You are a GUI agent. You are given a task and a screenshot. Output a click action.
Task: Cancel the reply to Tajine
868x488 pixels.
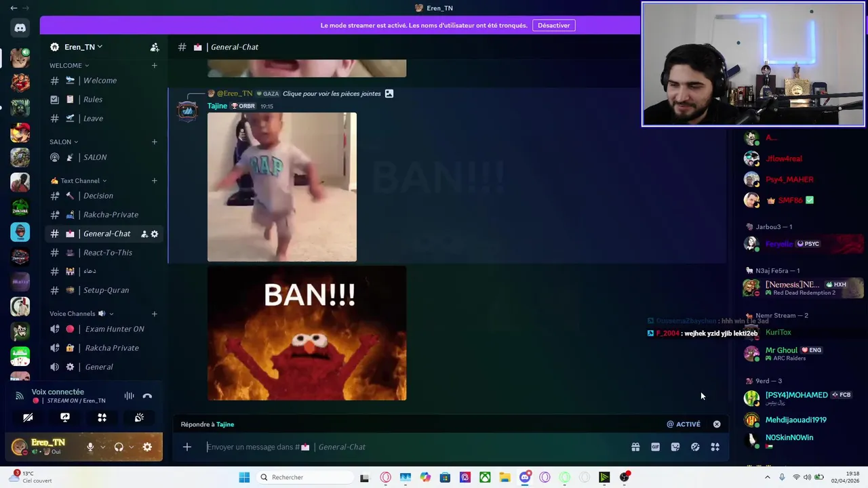click(717, 424)
